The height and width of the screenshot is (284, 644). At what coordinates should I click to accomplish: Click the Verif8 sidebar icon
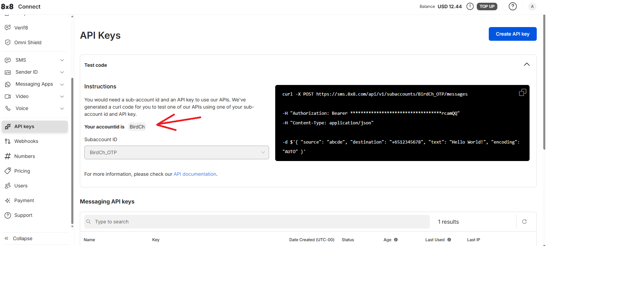[8, 27]
